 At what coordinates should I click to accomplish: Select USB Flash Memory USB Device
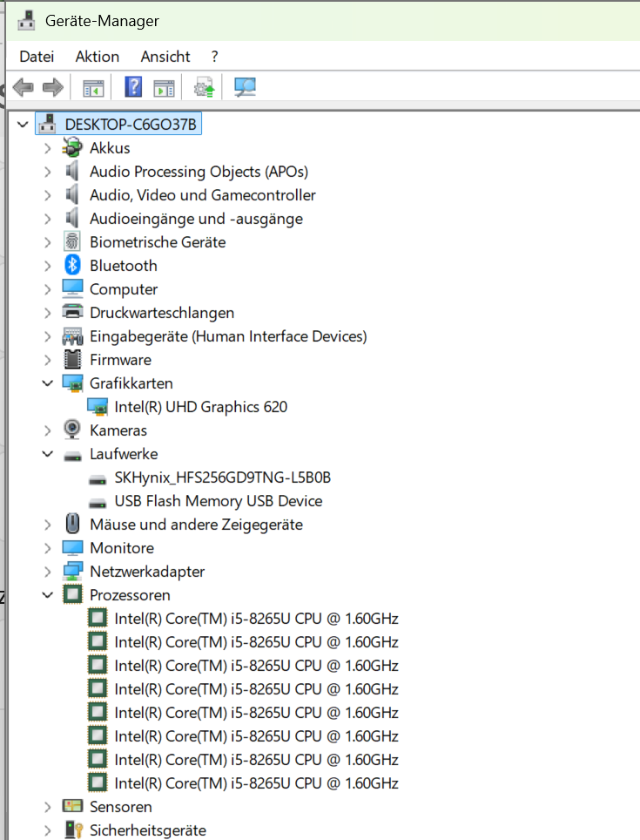tap(219, 501)
